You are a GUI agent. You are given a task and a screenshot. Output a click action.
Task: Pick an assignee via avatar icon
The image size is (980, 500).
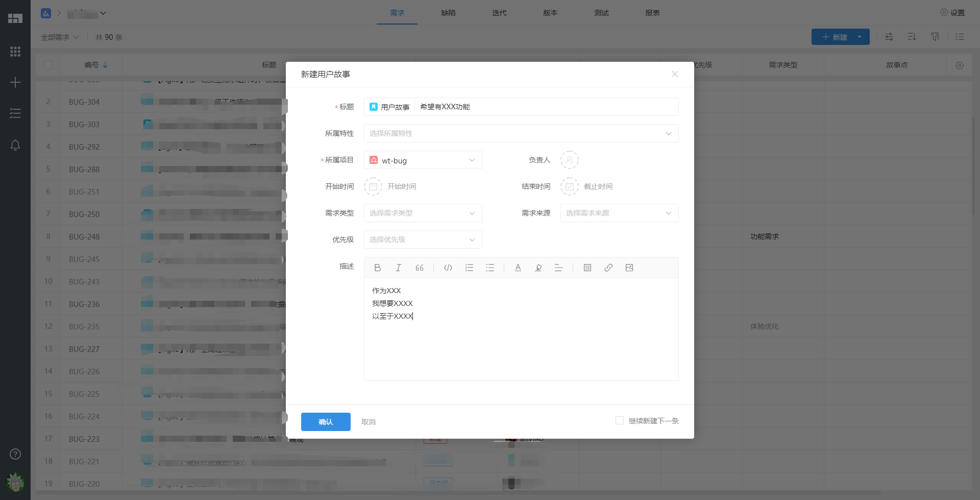570,160
